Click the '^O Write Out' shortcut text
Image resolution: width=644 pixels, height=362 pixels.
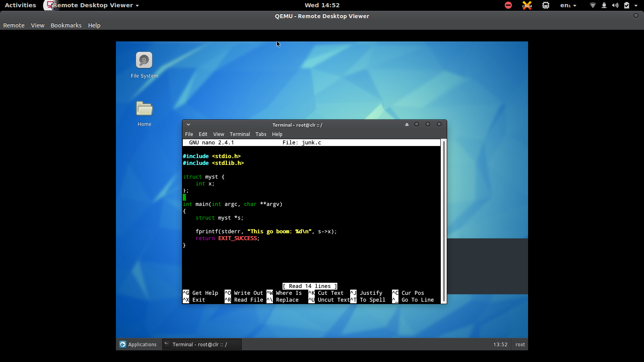244,293
